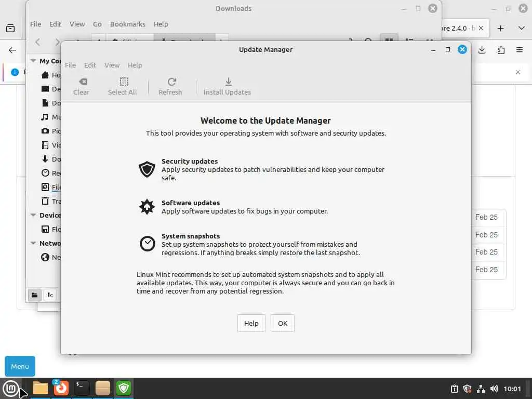The image size is (532, 399).
Task: Open Help menu in Downloads window
Action: [161, 24]
